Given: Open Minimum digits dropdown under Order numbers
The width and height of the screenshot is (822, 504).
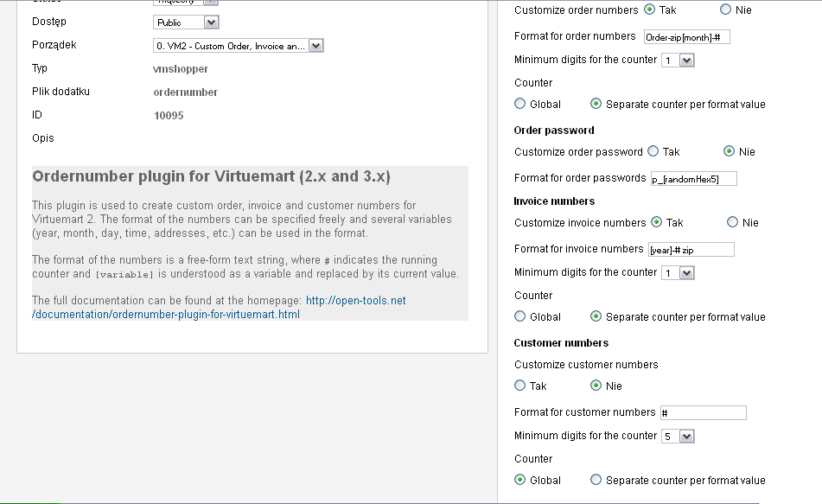Looking at the screenshot, I should click(678, 61).
